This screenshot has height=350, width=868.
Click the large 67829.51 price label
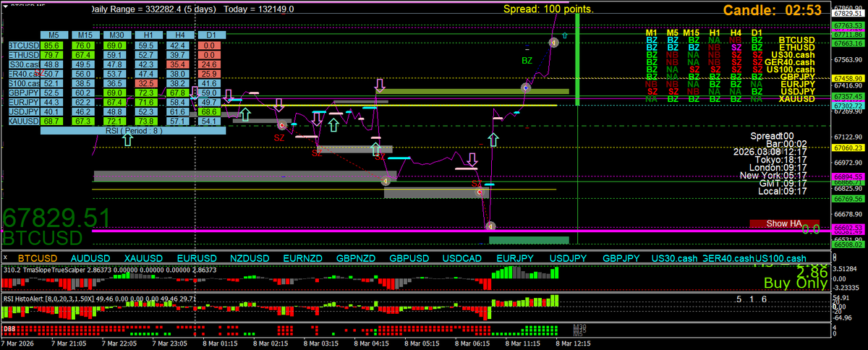tap(56, 218)
